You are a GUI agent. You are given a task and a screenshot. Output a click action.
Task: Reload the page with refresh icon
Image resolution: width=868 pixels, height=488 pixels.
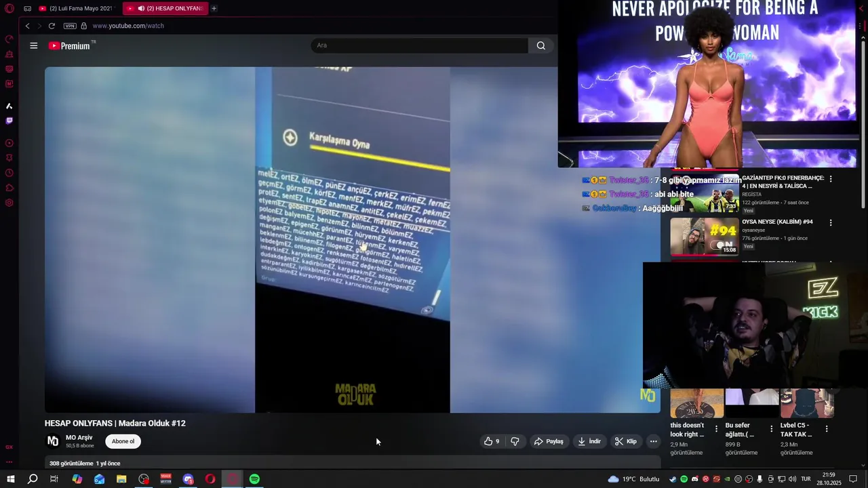pos(52,26)
